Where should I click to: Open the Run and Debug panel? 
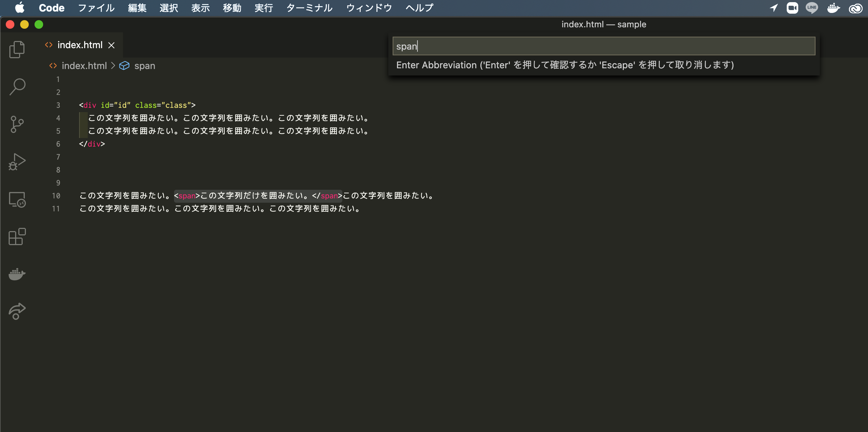point(17,162)
